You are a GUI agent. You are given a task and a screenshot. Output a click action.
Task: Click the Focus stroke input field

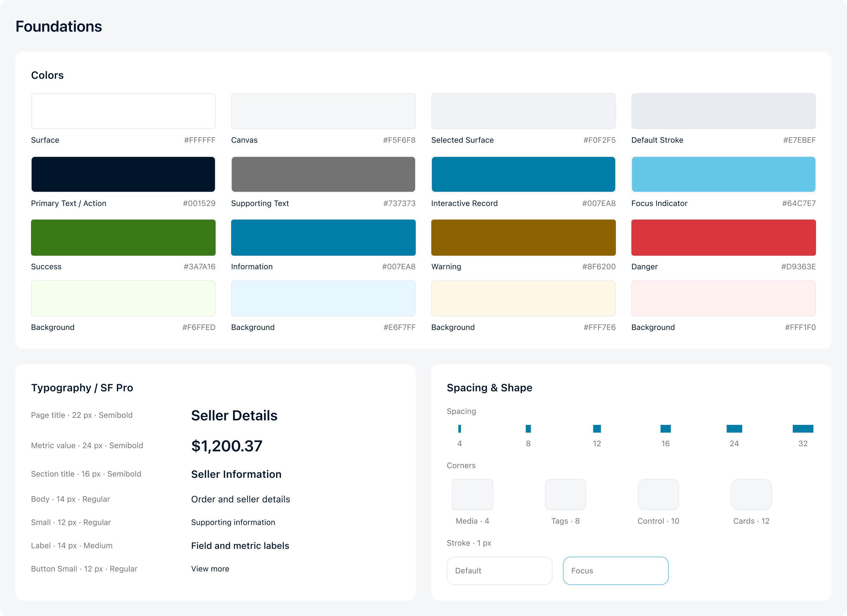tap(616, 571)
